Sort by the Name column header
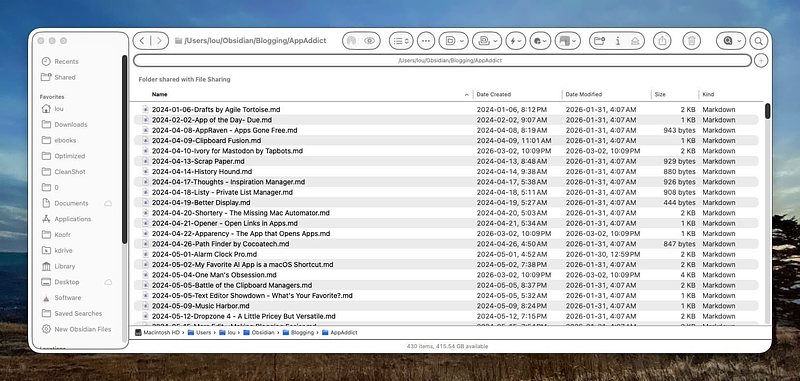This screenshot has height=381, width=800. point(159,94)
